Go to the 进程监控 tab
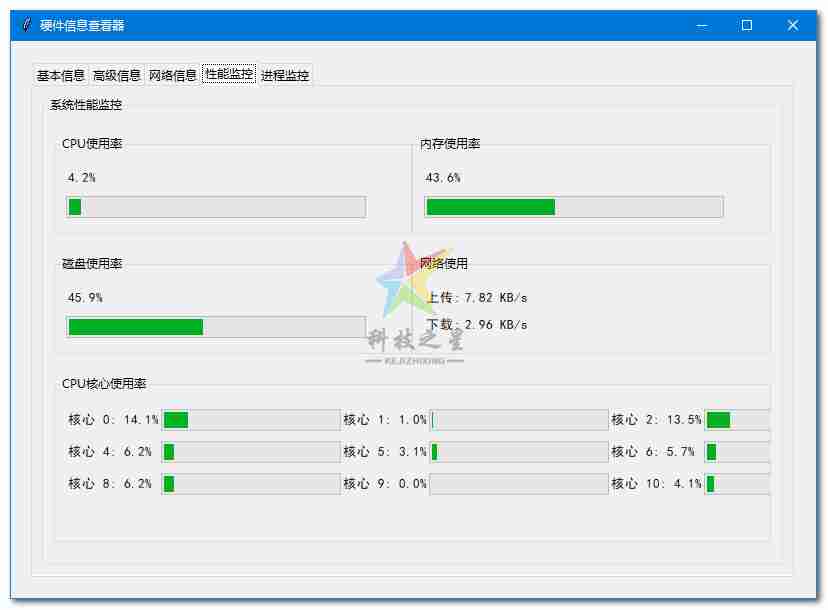The height and width of the screenshot is (610, 828). [285, 75]
